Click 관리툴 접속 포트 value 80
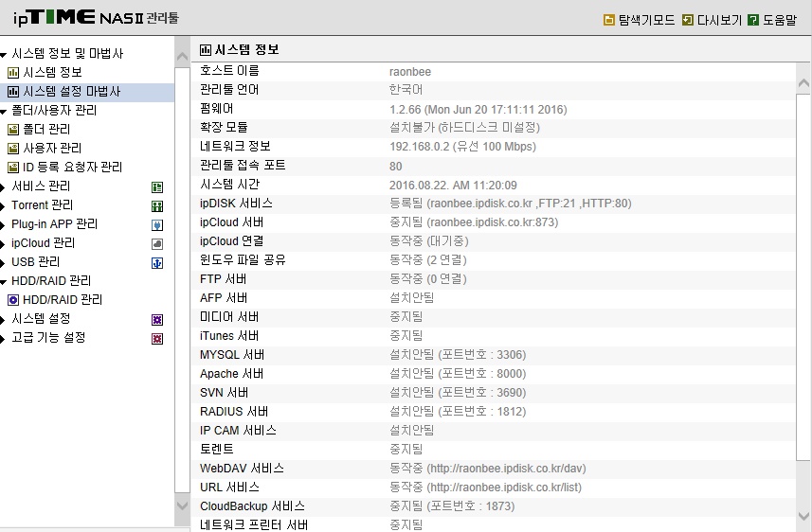812x532 pixels. click(396, 166)
